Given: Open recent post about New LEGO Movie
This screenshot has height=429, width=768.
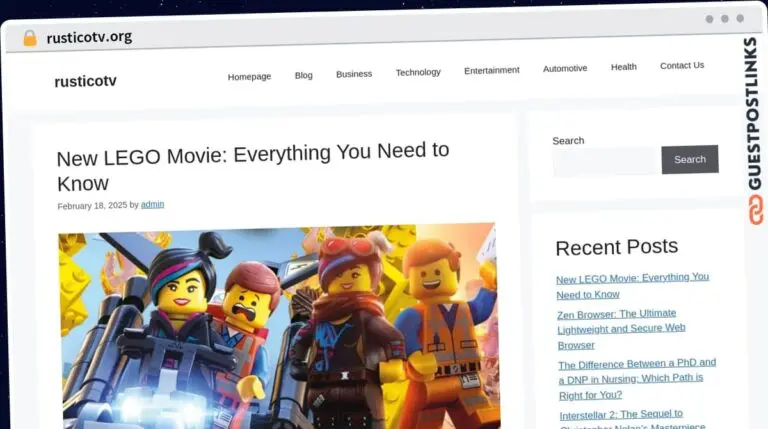Looking at the screenshot, I should pos(632,285).
